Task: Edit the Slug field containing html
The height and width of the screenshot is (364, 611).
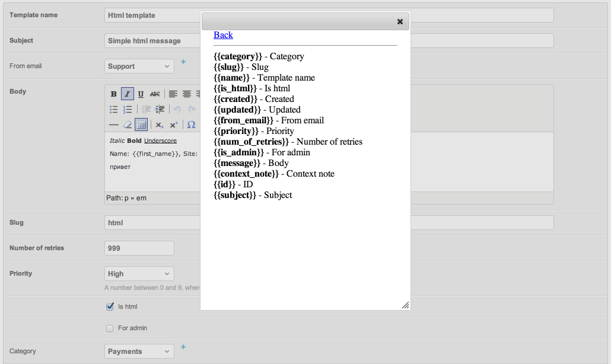Action: click(x=329, y=223)
